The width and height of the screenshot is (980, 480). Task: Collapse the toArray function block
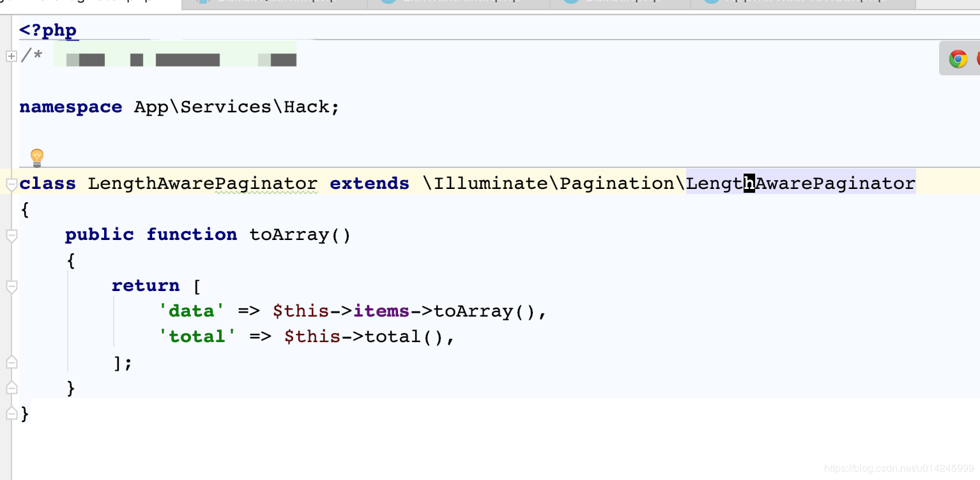pos(11,236)
